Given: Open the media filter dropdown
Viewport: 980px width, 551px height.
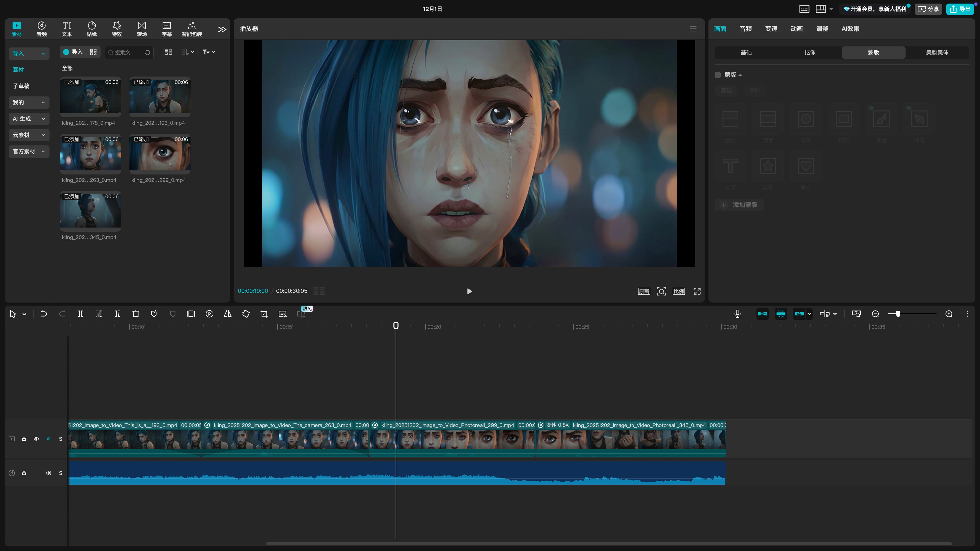Looking at the screenshot, I should click(209, 52).
